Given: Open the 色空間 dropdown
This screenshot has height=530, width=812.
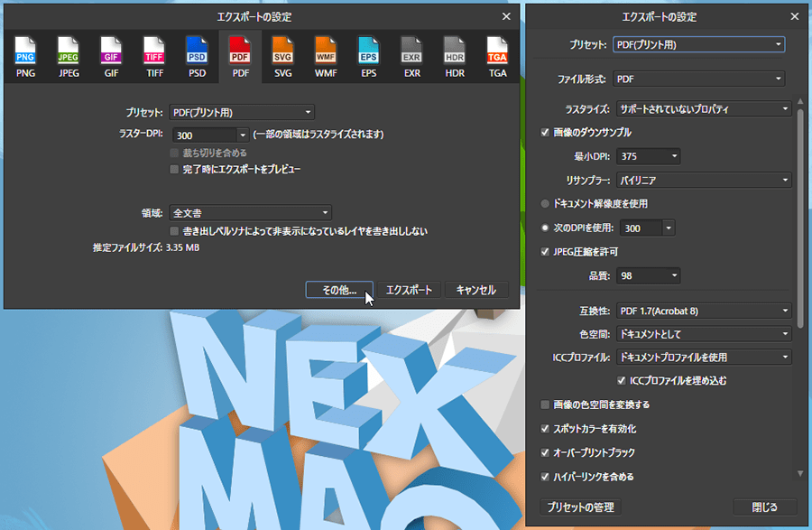Looking at the screenshot, I should (x=704, y=334).
